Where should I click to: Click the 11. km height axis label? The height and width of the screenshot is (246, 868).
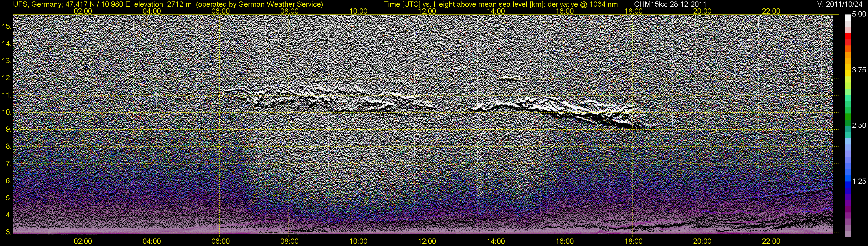[x=7, y=96]
